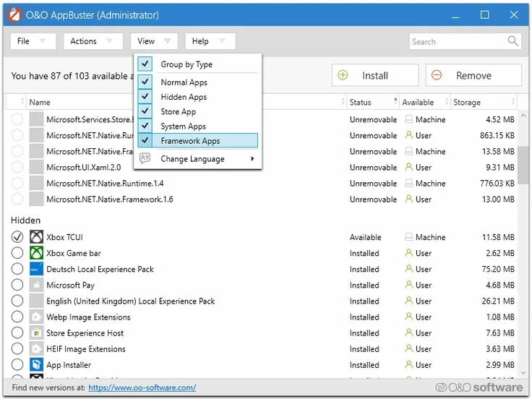Click icon for English (United Kingdom) pack

[36, 301]
